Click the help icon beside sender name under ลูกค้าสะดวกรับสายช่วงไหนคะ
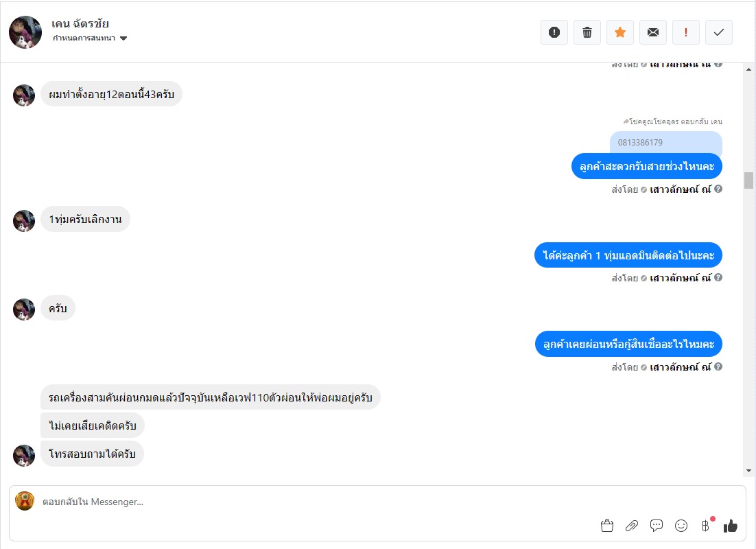The width and height of the screenshot is (756, 549). 718,189
